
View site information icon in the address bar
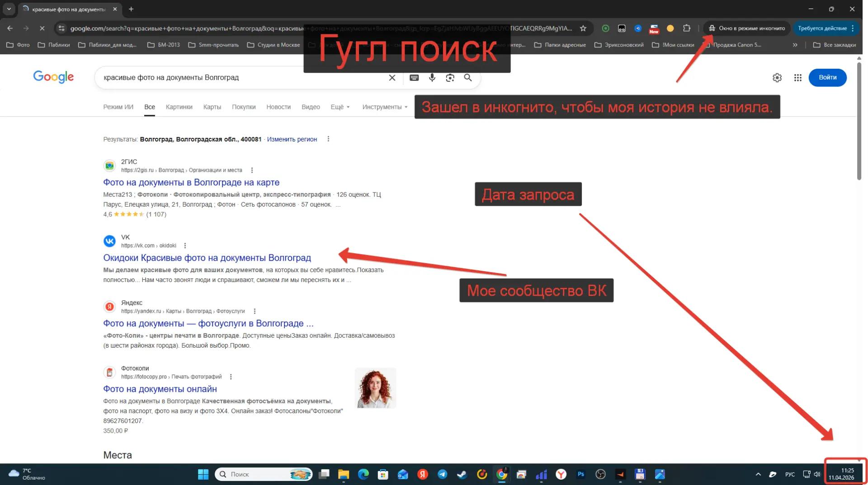pos(62,28)
